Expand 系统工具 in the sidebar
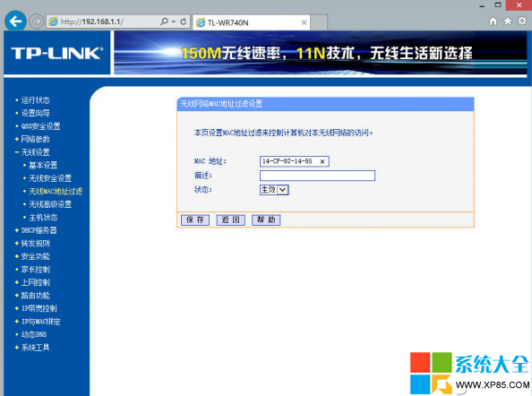The image size is (532, 396). tap(35, 348)
